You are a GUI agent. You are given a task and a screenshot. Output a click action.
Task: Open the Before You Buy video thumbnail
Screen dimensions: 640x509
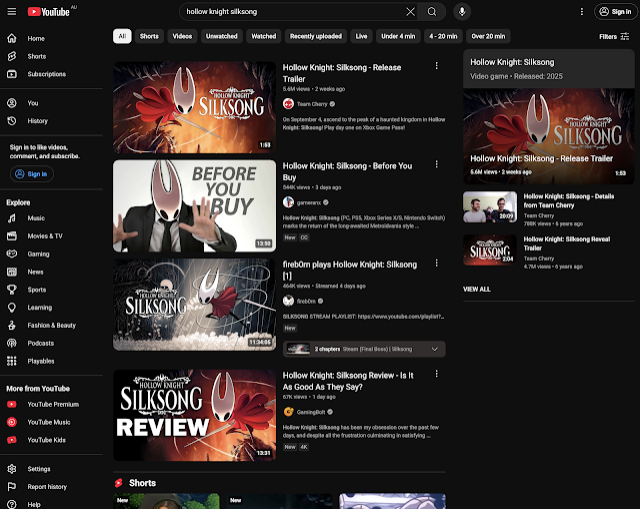194,205
